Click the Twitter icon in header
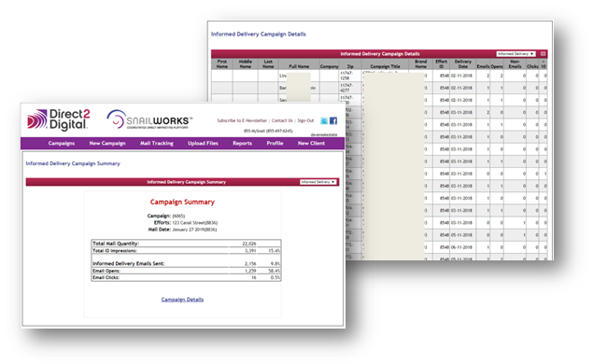Screen dimensions: 593x364 324,120
